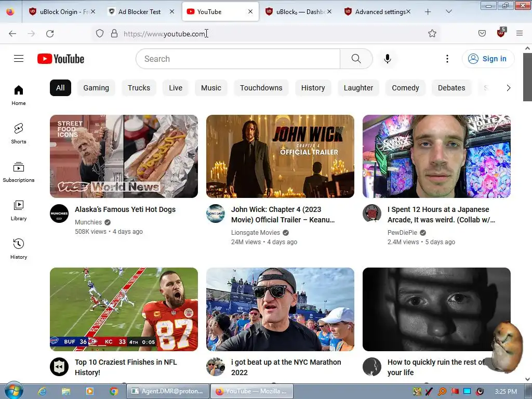Click the page's vertical scrollbar thumb
The width and height of the screenshot is (532, 399).
(527, 77)
